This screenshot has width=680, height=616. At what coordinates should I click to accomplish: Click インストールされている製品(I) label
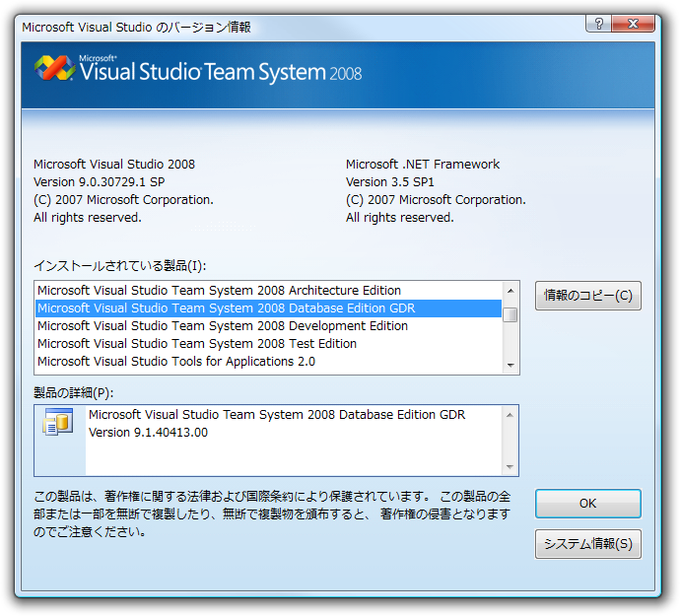(120, 265)
